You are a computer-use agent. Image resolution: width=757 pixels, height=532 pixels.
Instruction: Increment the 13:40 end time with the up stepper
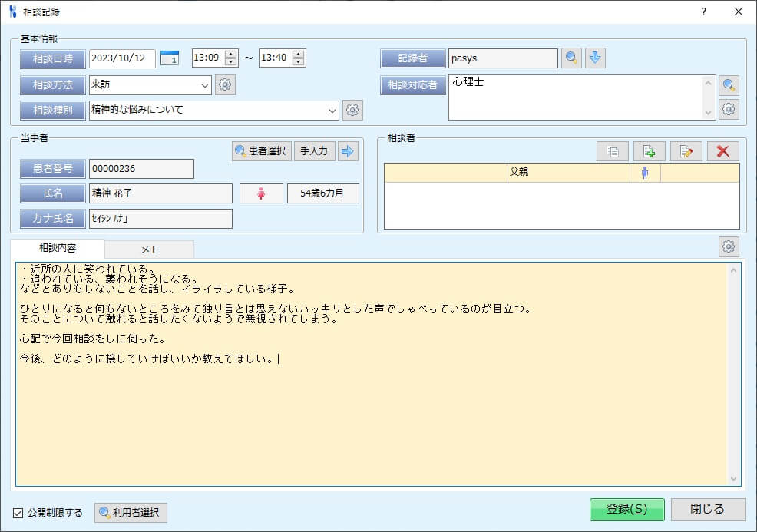(299, 53)
